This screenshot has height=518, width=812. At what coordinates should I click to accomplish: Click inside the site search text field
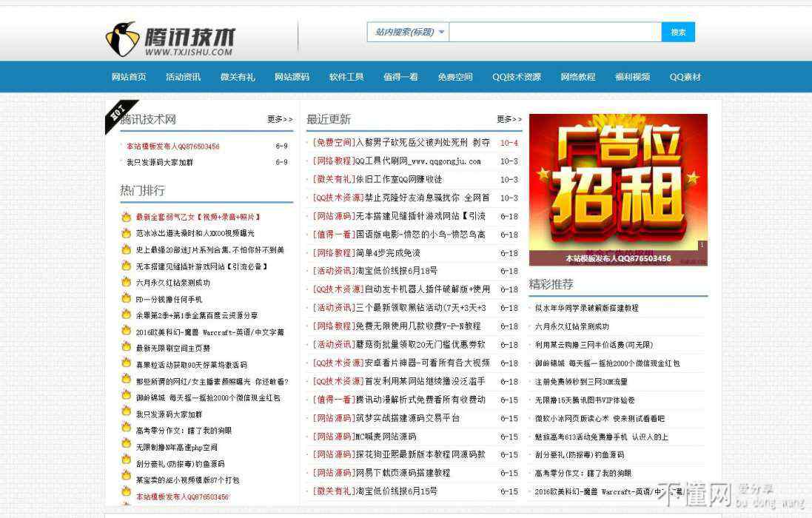click(x=554, y=32)
